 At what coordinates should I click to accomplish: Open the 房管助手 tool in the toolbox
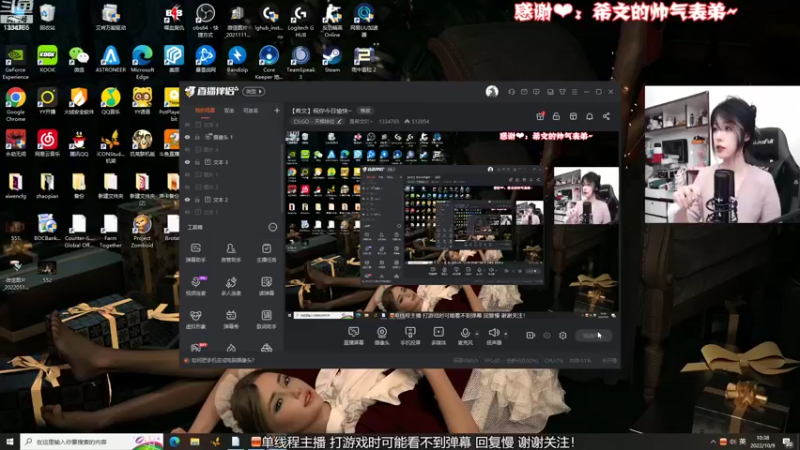click(x=231, y=253)
